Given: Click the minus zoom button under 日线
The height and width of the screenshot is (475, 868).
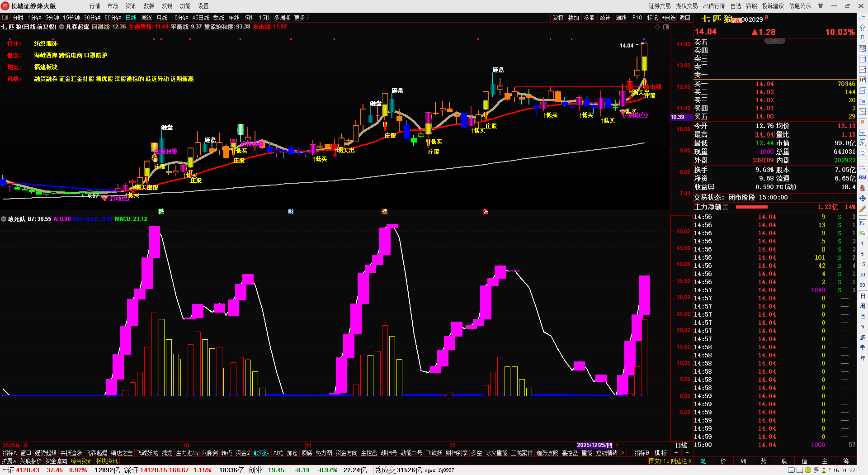Looking at the screenshot, I should [x=687, y=453].
